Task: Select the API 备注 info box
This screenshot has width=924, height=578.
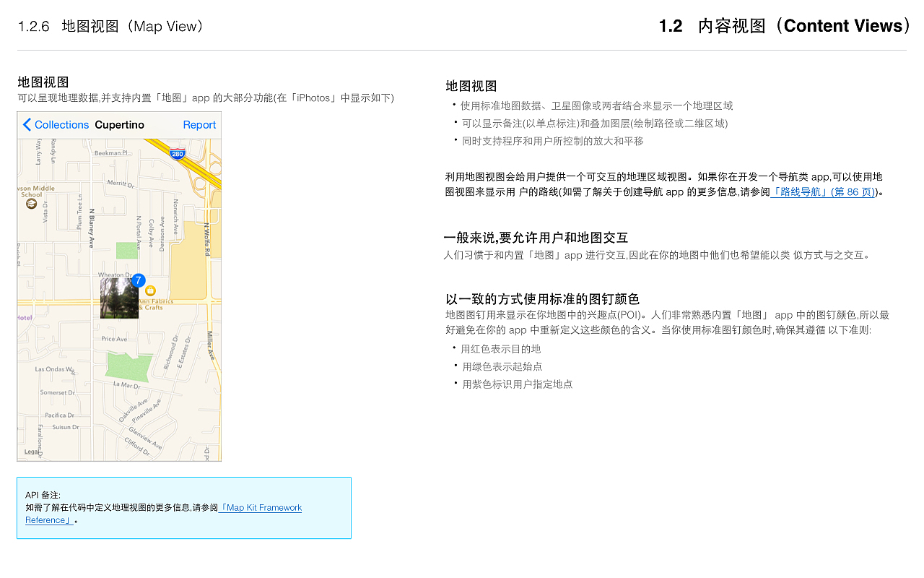Action: pos(184,506)
